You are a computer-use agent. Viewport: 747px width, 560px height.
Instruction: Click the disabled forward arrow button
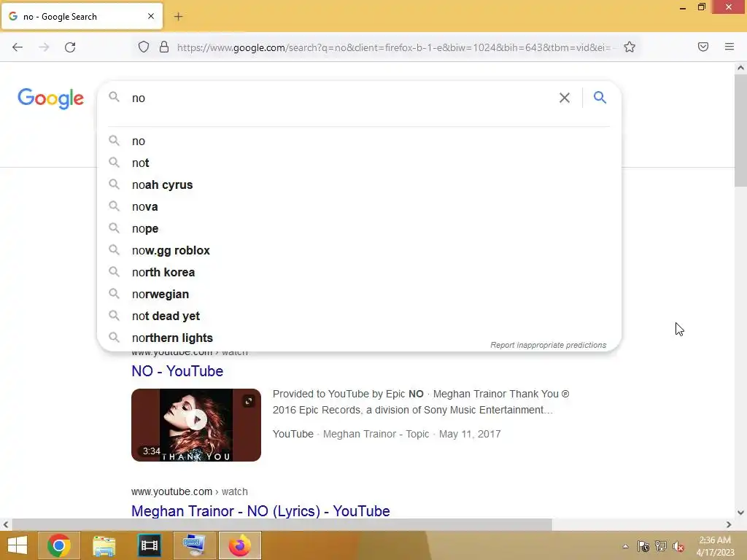coord(44,47)
